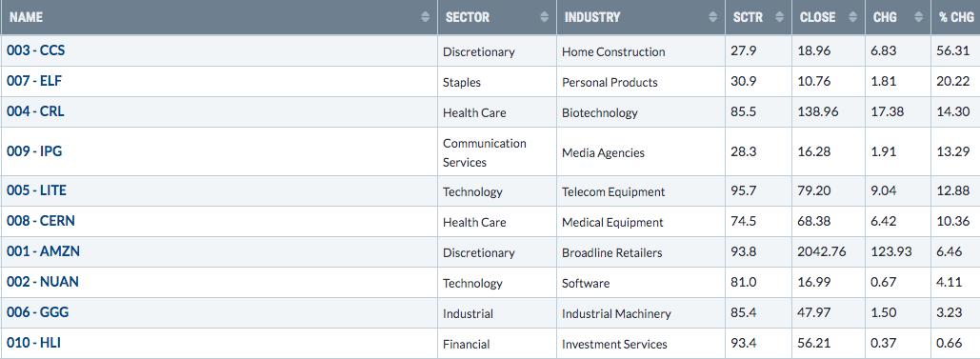Open the 007 - ELF stock link
Screen dimensions: 980x359
tap(34, 81)
